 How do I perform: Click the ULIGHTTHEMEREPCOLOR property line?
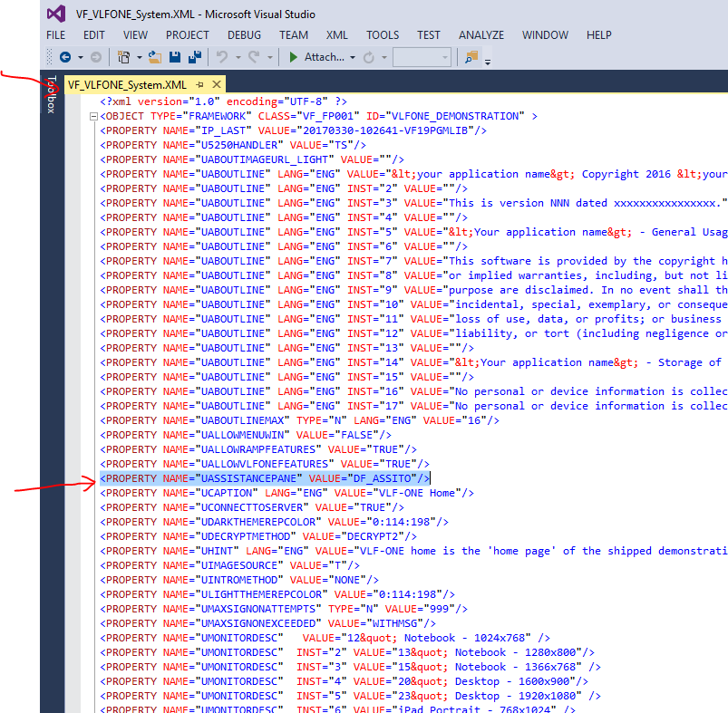click(277, 594)
